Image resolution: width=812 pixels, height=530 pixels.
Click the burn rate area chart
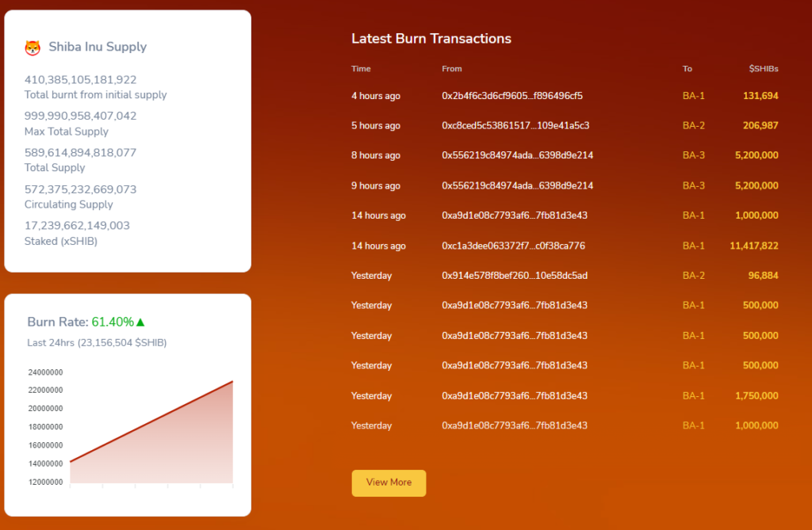[151, 433]
